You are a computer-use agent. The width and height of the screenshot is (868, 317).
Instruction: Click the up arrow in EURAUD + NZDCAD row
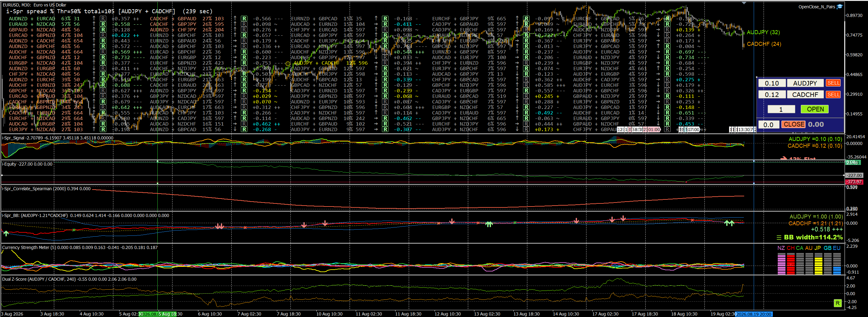[94, 24]
